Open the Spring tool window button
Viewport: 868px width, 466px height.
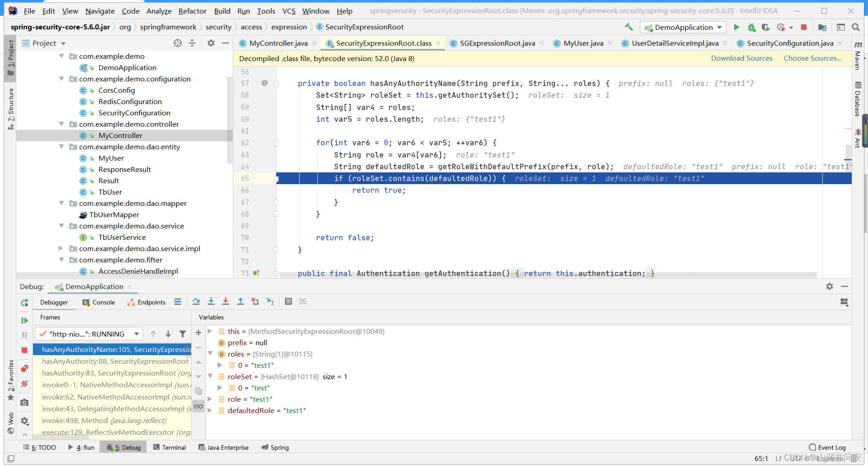click(275, 447)
